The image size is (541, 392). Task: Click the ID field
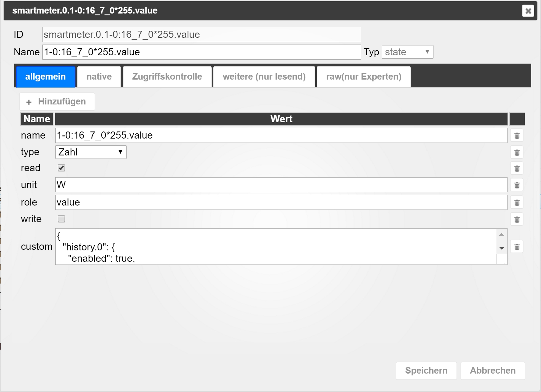pyautogui.click(x=202, y=34)
